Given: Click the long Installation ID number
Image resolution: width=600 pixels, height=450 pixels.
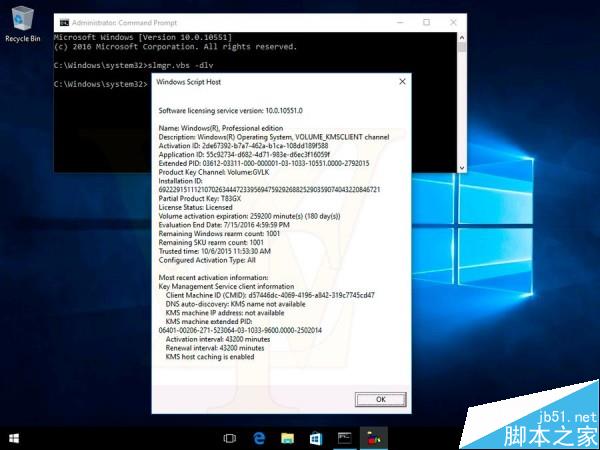Looking at the screenshot, I should [269, 190].
